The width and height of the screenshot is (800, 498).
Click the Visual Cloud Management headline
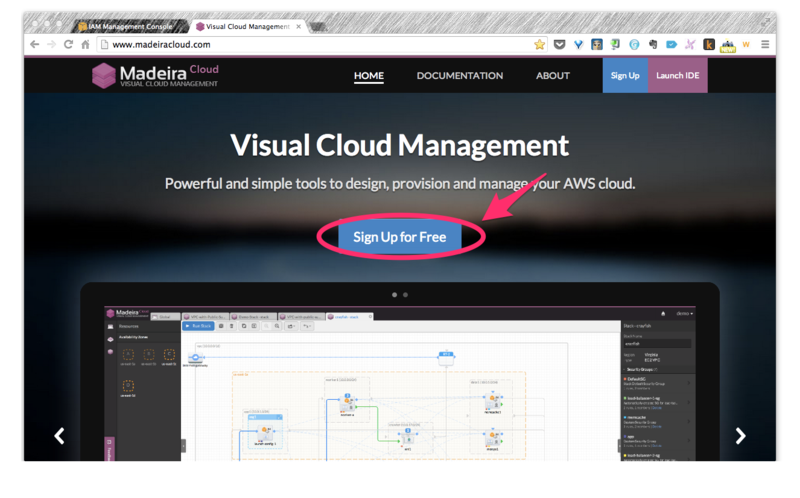pos(399,145)
